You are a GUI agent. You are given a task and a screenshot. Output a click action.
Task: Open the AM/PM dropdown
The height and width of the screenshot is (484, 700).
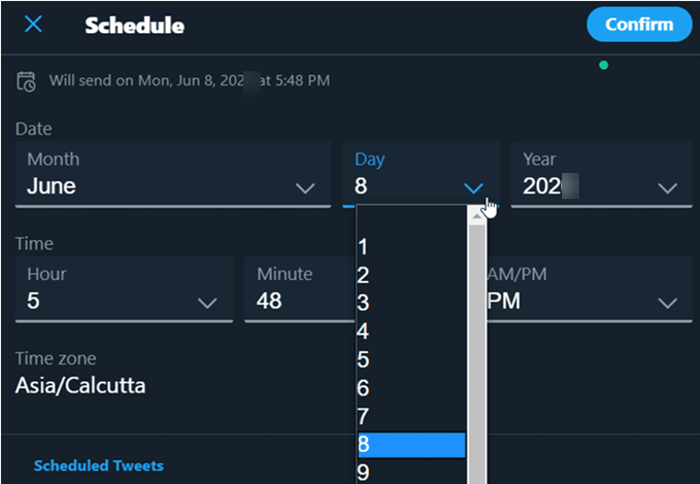(589, 289)
